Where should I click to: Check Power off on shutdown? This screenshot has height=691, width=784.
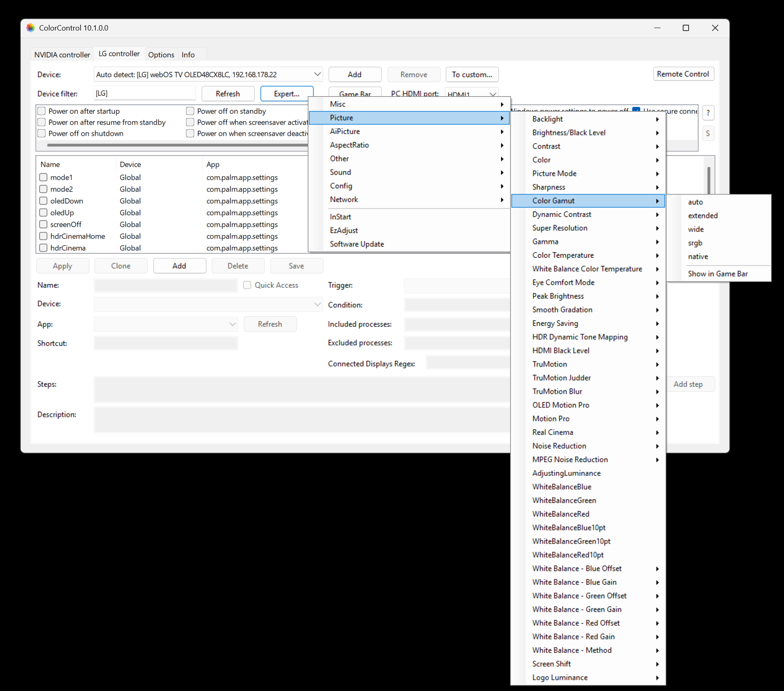[x=41, y=133]
